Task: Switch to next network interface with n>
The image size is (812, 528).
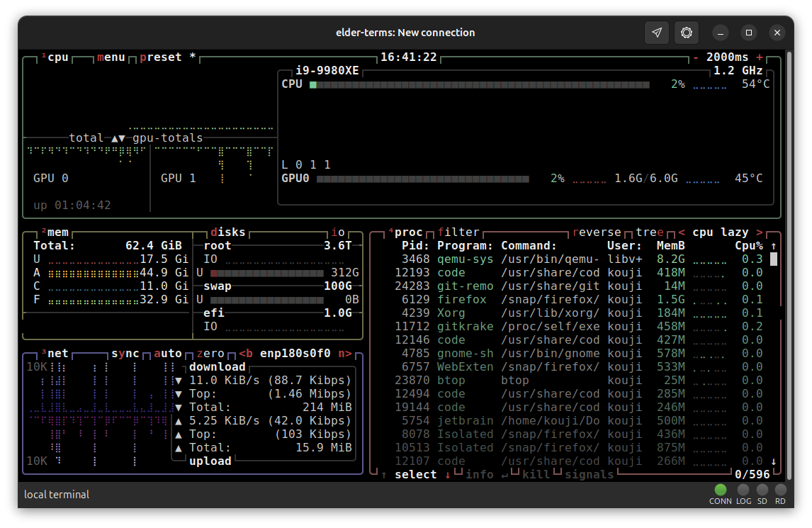Action: (345, 354)
